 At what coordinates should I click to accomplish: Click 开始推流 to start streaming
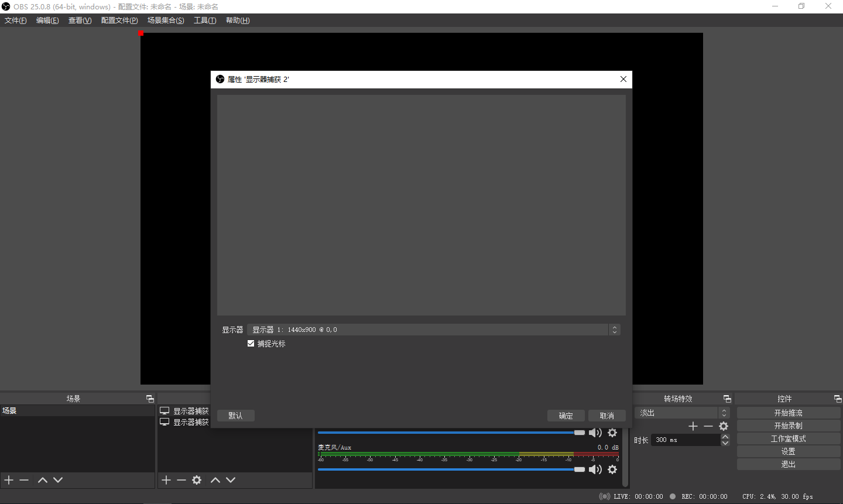point(789,413)
